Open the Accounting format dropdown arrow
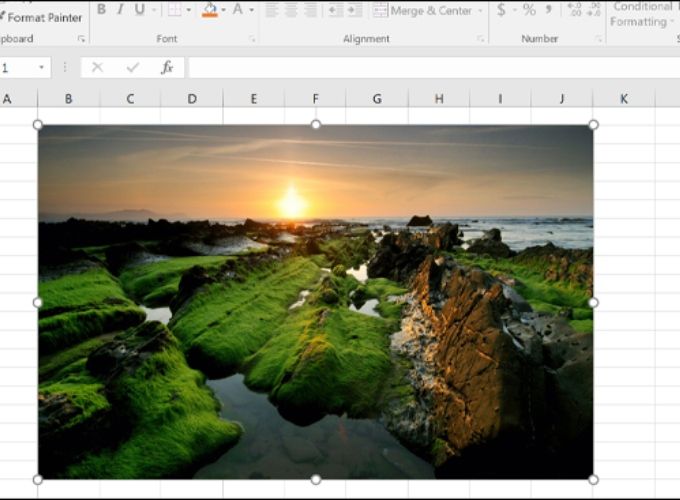 [x=514, y=10]
